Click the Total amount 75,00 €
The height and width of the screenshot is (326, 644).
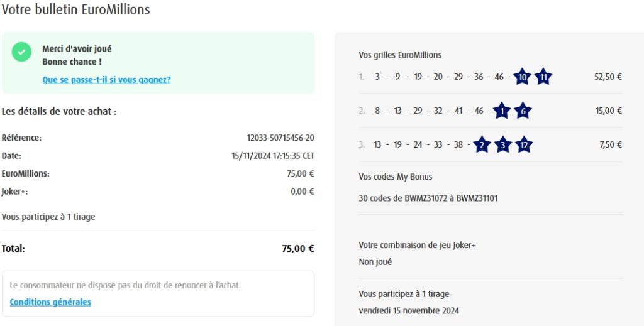point(297,249)
